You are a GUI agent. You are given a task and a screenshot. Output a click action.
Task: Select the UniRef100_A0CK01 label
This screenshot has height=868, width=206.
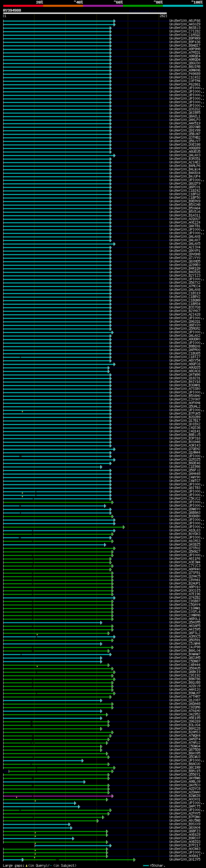click(x=185, y=799)
